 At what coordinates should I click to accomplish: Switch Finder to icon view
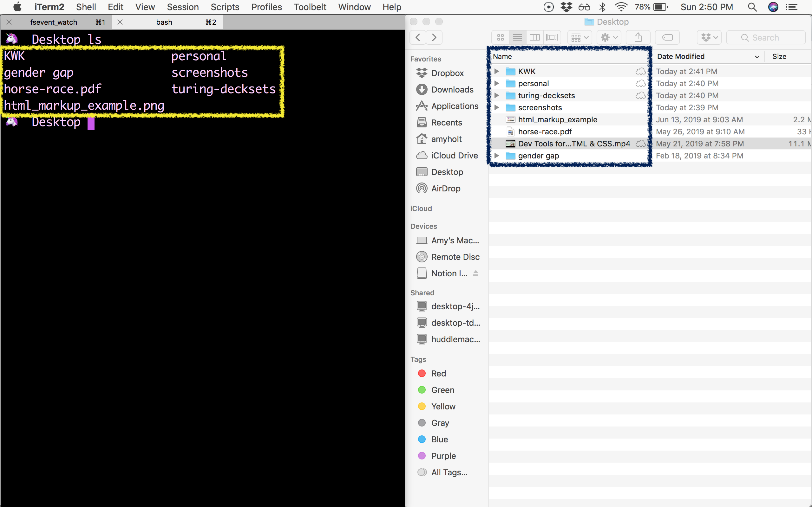pyautogui.click(x=500, y=37)
